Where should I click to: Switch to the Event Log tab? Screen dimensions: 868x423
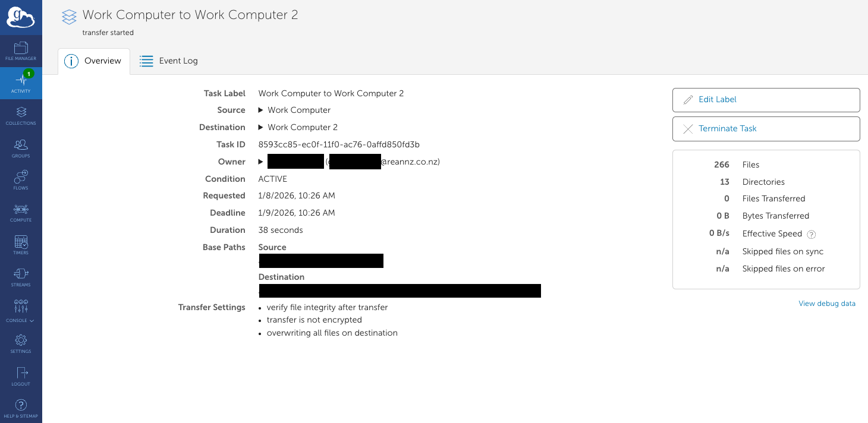click(x=169, y=60)
